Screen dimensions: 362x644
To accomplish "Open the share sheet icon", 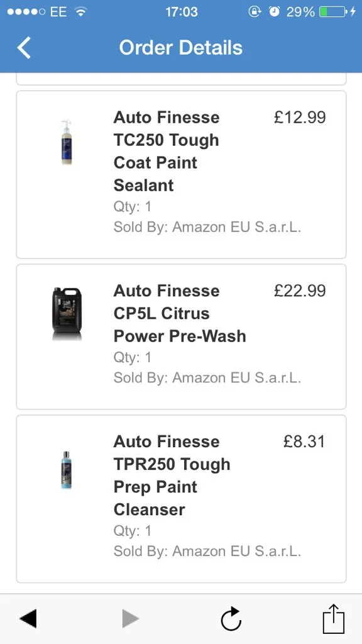I will click(x=333, y=619).
